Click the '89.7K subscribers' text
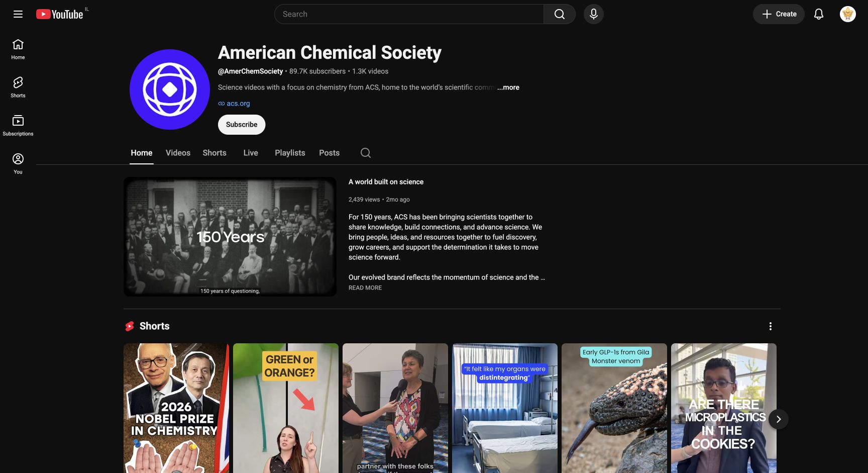Screen dimensions: 868x473 (317, 71)
